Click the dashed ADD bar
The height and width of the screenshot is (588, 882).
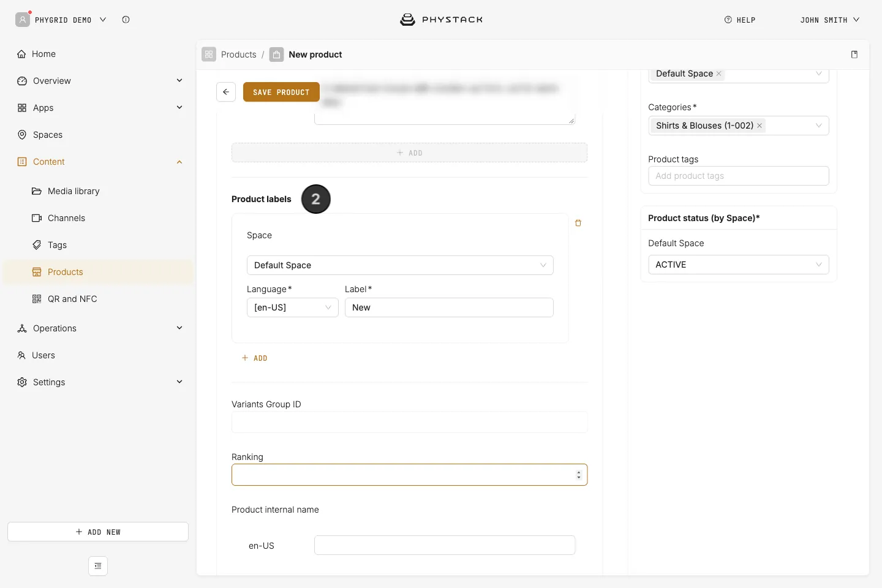point(409,153)
